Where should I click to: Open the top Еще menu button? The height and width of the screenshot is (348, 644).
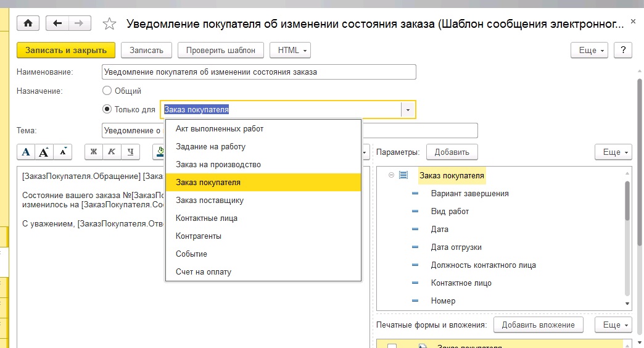[589, 50]
